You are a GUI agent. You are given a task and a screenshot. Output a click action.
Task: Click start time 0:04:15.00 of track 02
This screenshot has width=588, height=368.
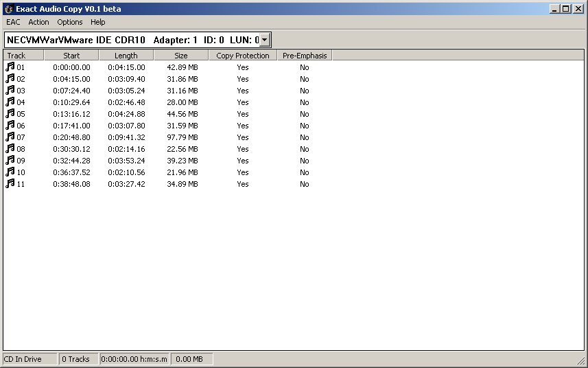point(71,79)
